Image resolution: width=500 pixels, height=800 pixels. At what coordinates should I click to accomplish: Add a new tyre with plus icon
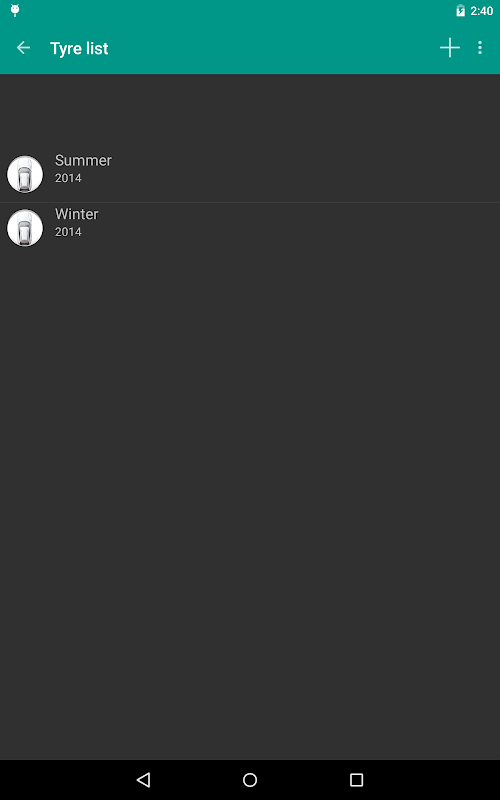(449, 48)
